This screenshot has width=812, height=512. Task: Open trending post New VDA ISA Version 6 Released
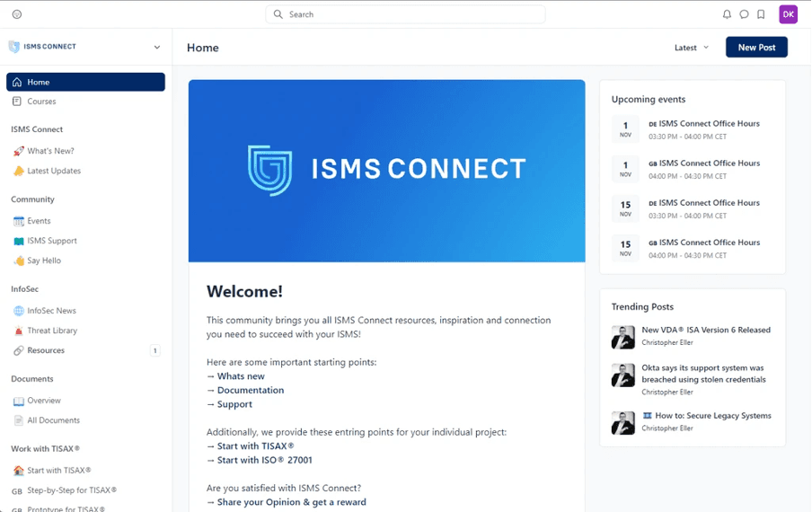(x=706, y=331)
